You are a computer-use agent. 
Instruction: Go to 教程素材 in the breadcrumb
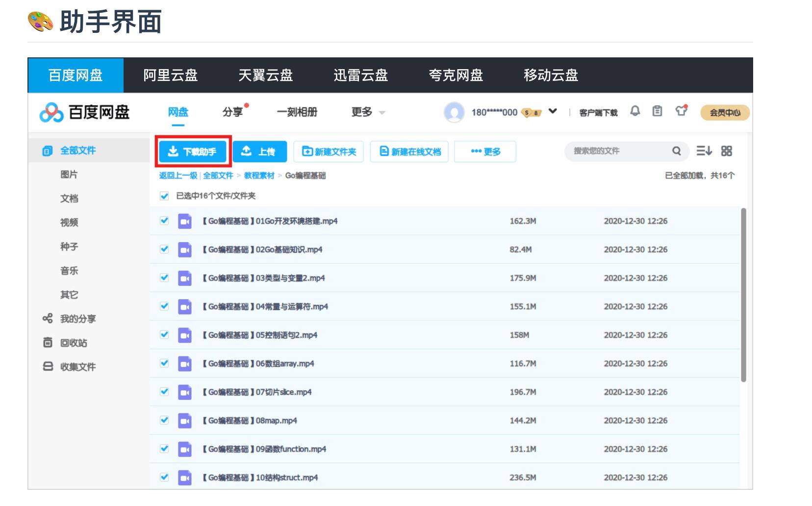[259, 176]
